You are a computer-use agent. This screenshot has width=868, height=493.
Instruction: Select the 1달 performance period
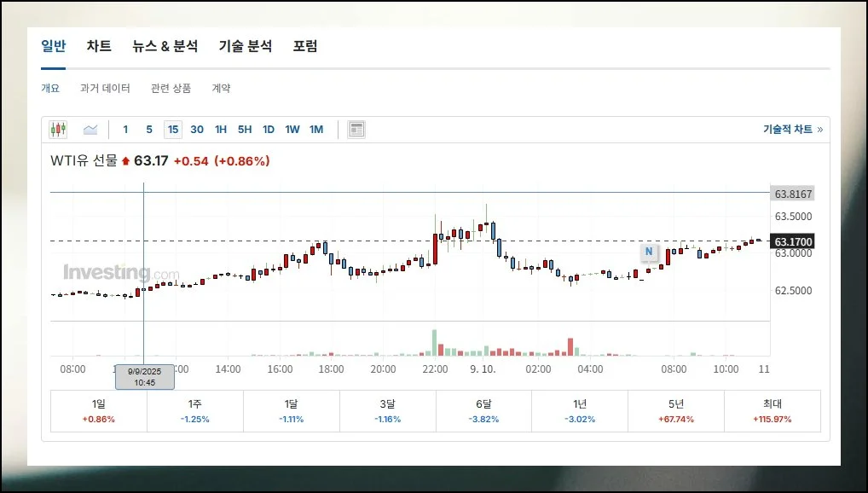click(x=292, y=411)
